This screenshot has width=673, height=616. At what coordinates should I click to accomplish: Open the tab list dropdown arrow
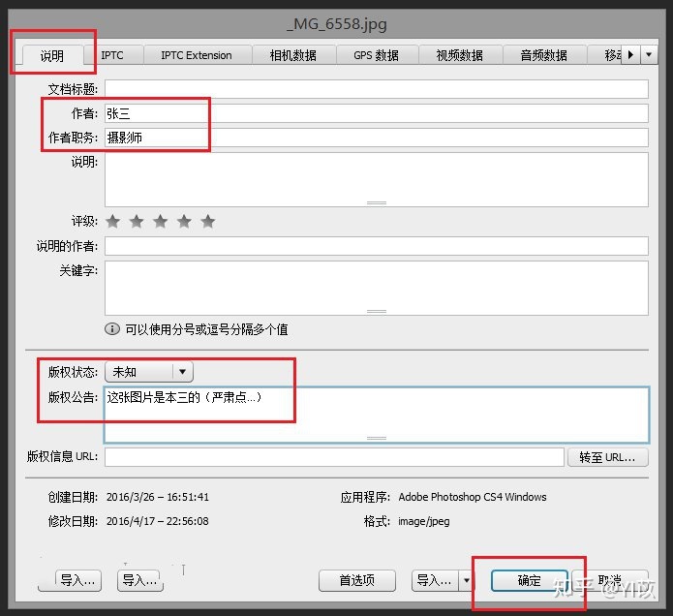tap(649, 54)
